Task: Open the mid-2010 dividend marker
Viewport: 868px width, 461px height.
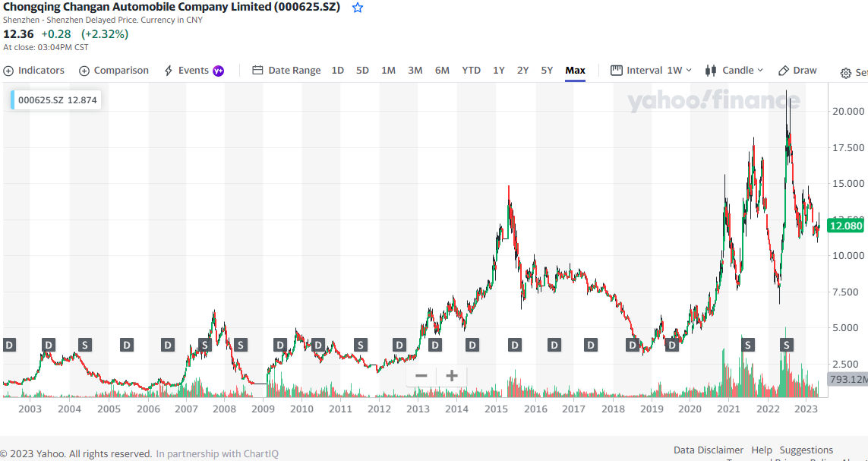Action: [318, 346]
